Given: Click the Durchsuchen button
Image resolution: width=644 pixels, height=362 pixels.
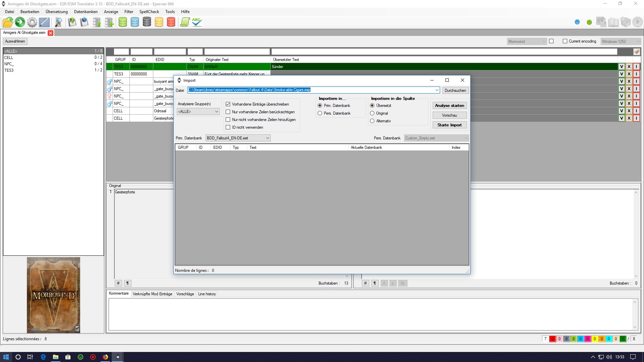Looking at the screenshot, I should pyautogui.click(x=455, y=90).
